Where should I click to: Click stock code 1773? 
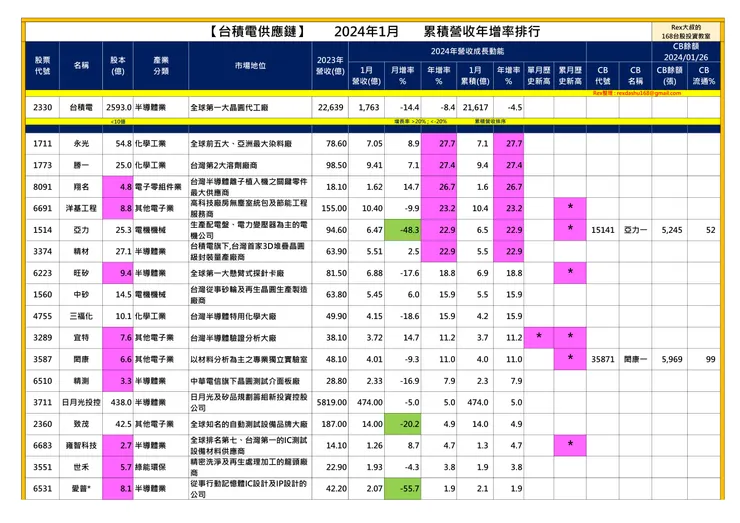(x=42, y=165)
